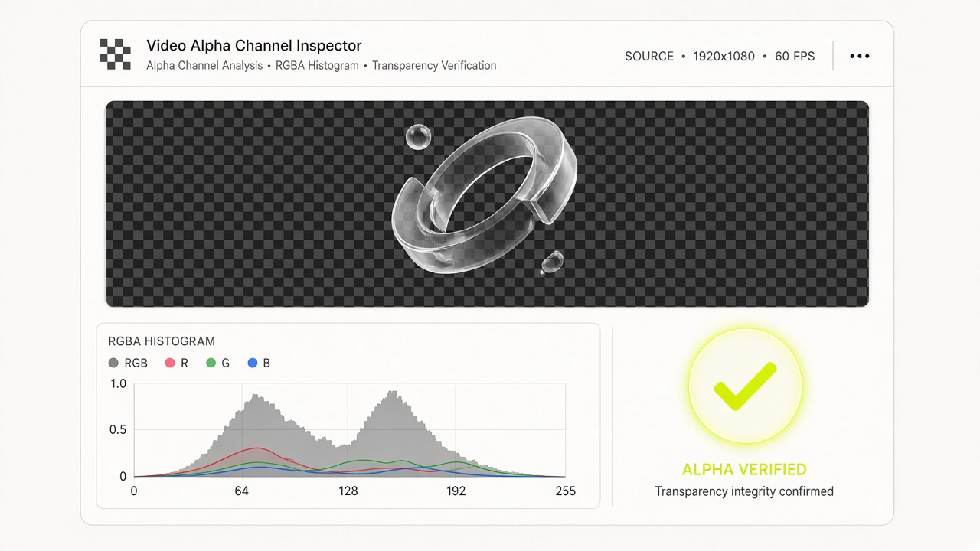Click the green alpha verified checkmark
This screenshot has width=980, height=551.
point(745,386)
